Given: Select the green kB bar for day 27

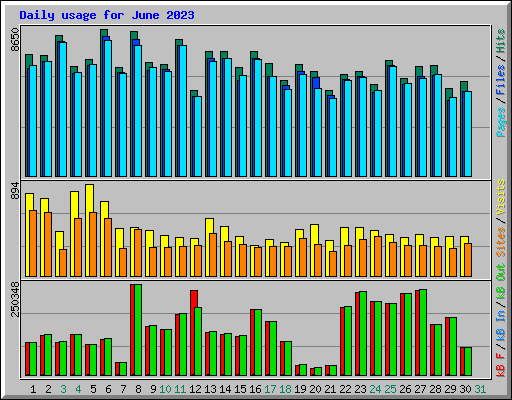Looking at the screenshot, I should pos(423,333).
